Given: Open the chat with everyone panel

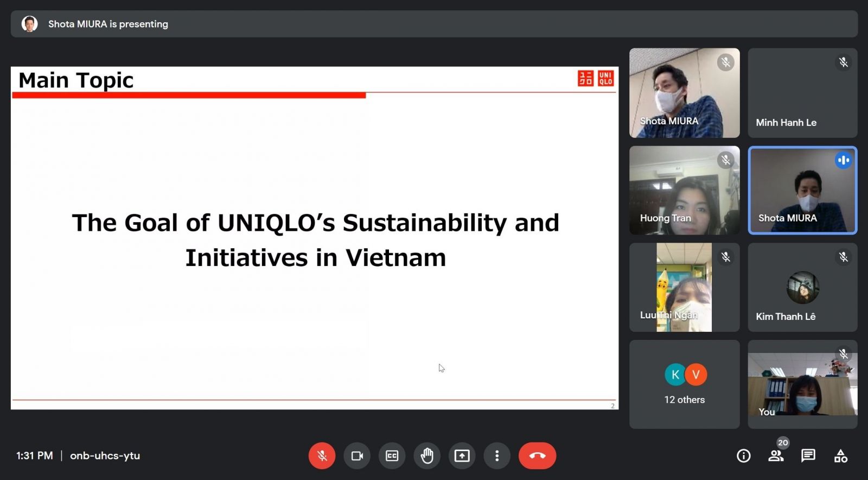Looking at the screenshot, I should coord(808,456).
